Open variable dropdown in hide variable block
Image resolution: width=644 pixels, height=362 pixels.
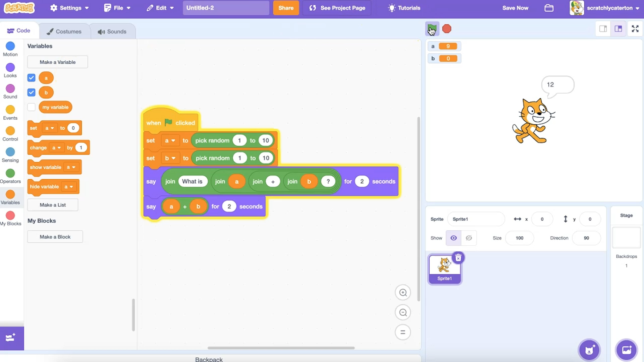[68, 187]
